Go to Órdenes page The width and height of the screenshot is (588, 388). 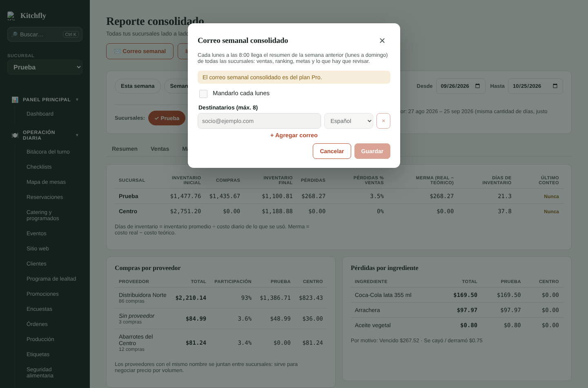pos(37,324)
